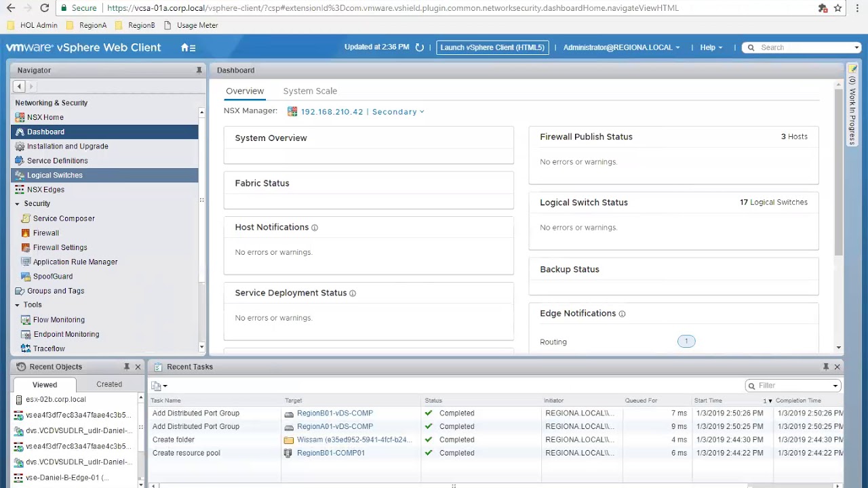This screenshot has height=488, width=868.
Task: Pin the Navigator panel
Action: 199,70
